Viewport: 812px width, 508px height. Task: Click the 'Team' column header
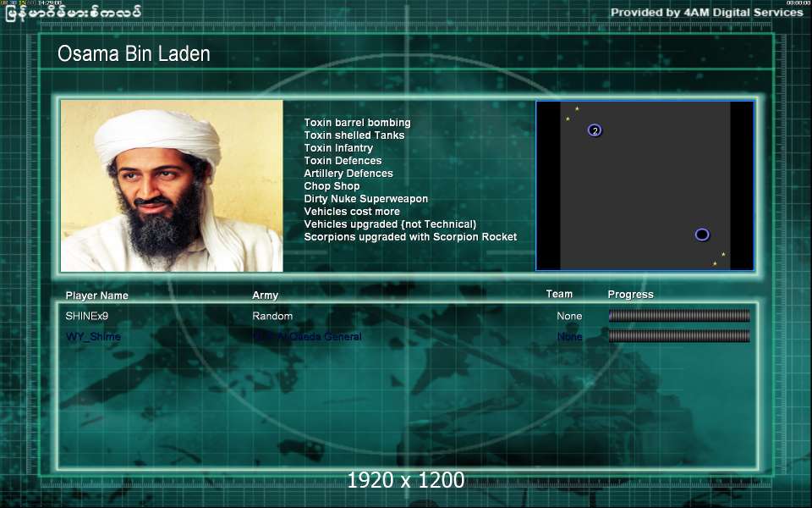point(559,294)
